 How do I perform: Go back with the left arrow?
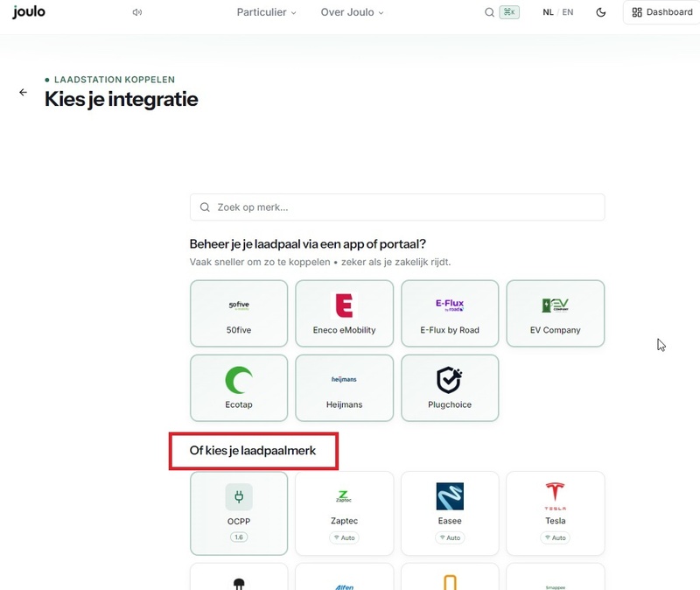(x=24, y=93)
